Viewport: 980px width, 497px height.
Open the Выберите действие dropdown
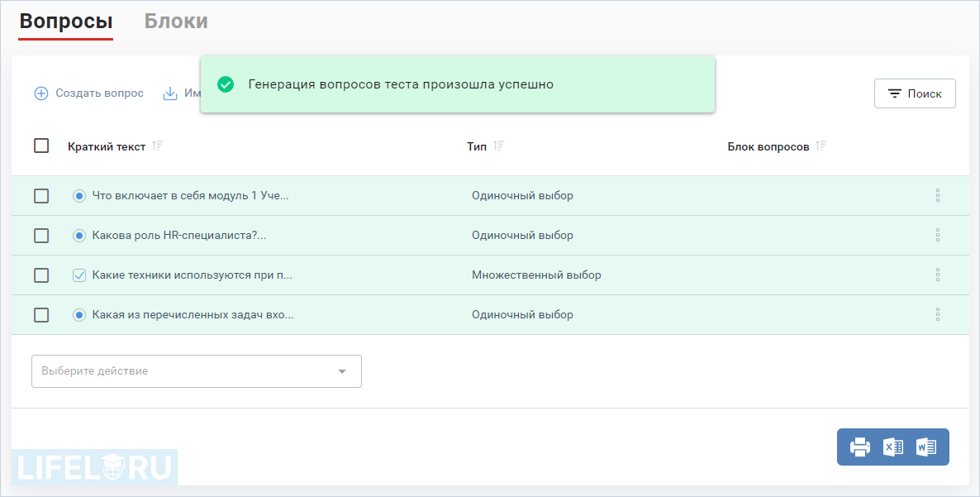(197, 371)
